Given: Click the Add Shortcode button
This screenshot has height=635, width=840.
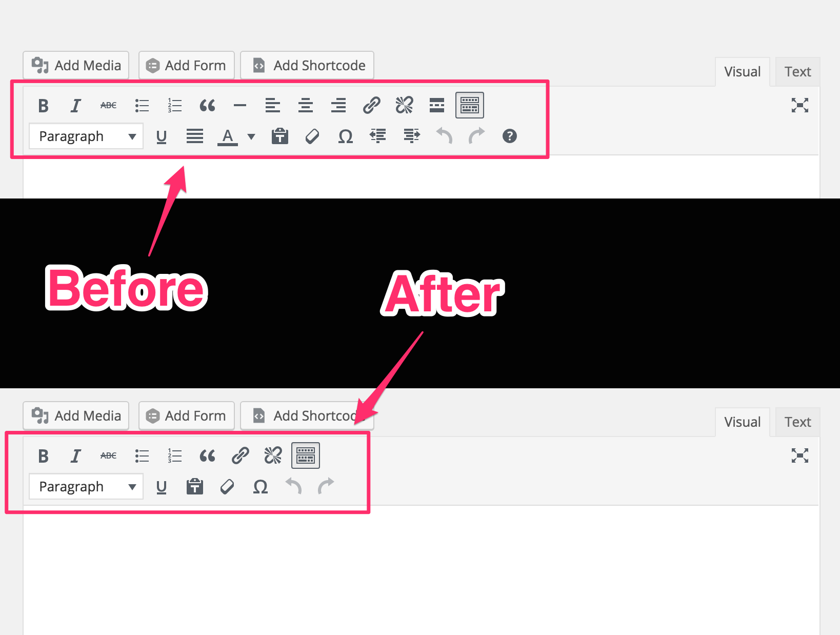Looking at the screenshot, I should pyautogui.click(x=307, y=65).
